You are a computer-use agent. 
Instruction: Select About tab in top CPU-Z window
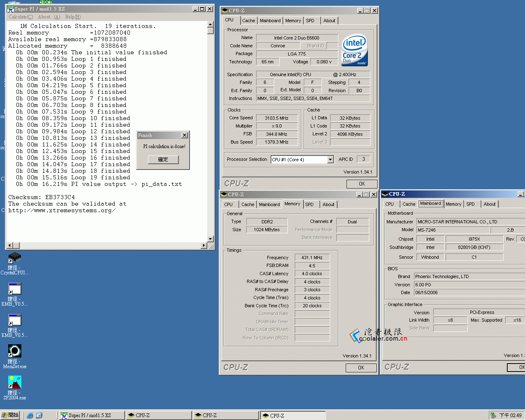pos(329,21)
